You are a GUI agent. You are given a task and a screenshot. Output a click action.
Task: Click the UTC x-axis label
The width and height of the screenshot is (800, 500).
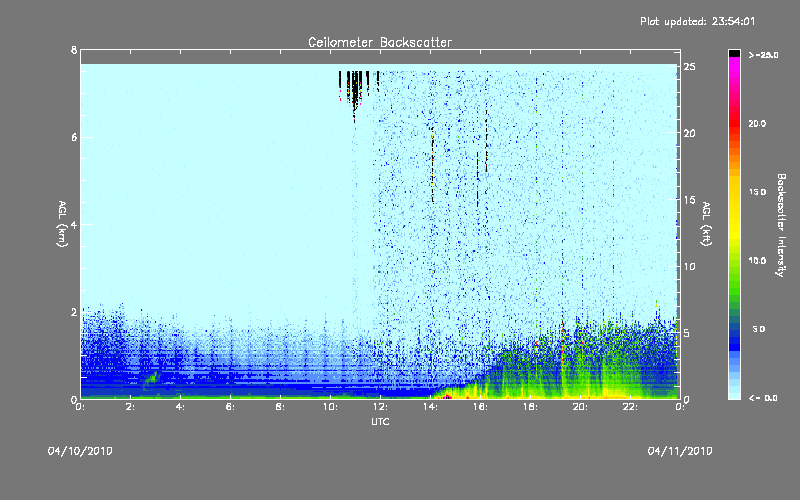tap(380, 421)
